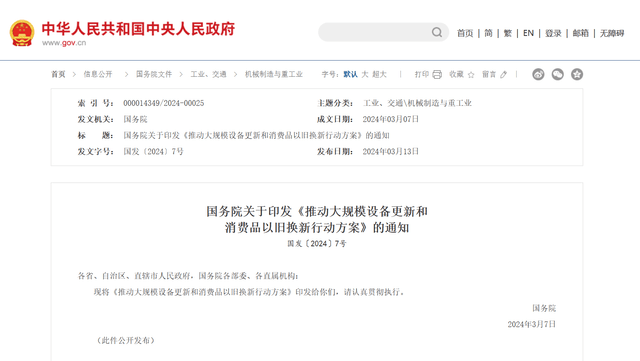
Task: Click the index number 000014349/2024-00025
Action: click(164, 103)
